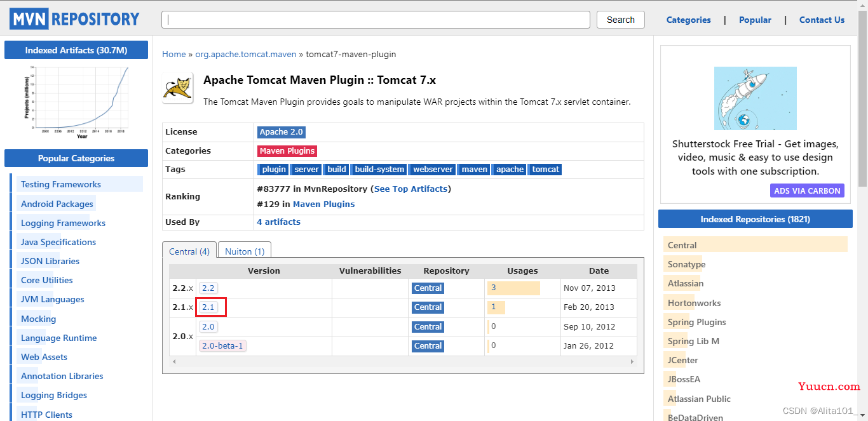The width and height of the screenshot is (868, 421).
Task: Open the Categories top menu link
Action: coord(688,20)
